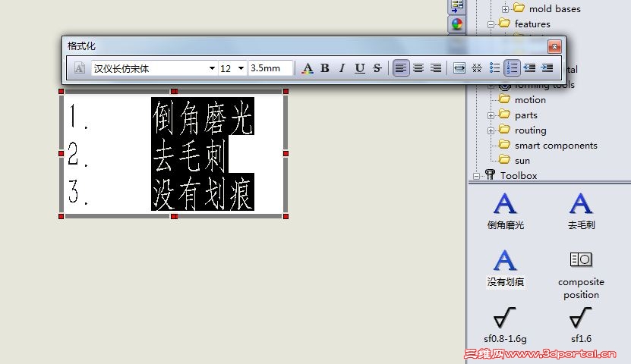Open the font name dropdown
This screenshot has height=364, width=631.
(212, 68)
